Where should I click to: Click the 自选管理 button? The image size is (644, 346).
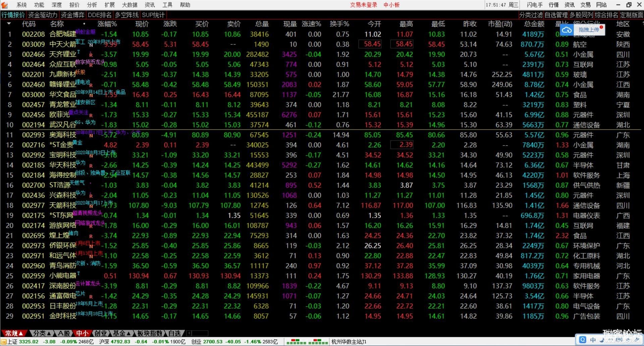point(556,15)
